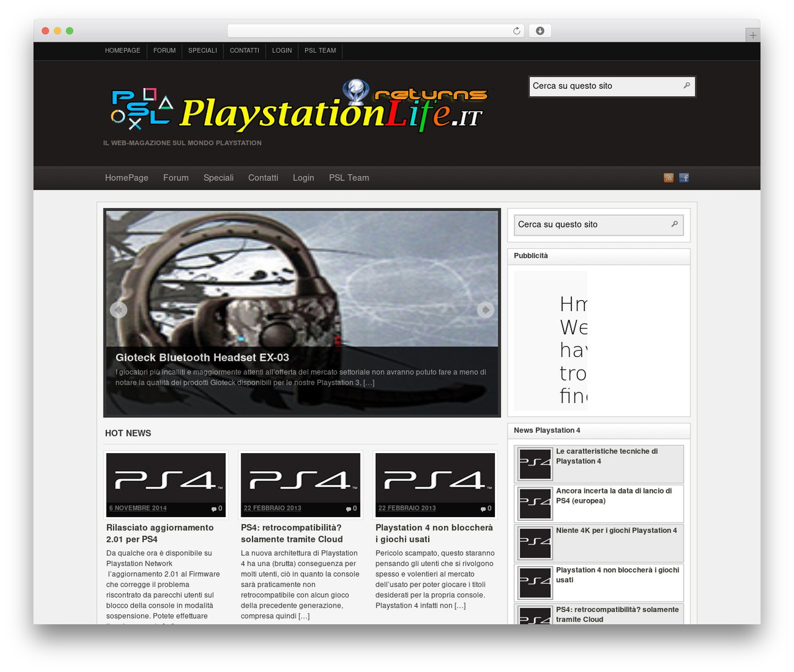Open the browser downloads button
Image resolution: width=794 pixels, height=672 pixels.
pyautogui.click(x=540, y=30)
